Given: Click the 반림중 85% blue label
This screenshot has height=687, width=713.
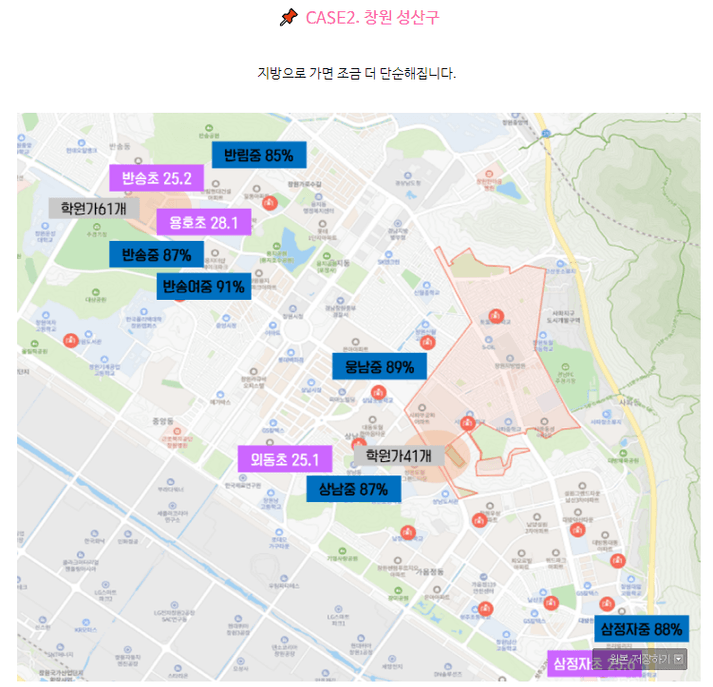Looking at the screenshot, I should point(259,155).
